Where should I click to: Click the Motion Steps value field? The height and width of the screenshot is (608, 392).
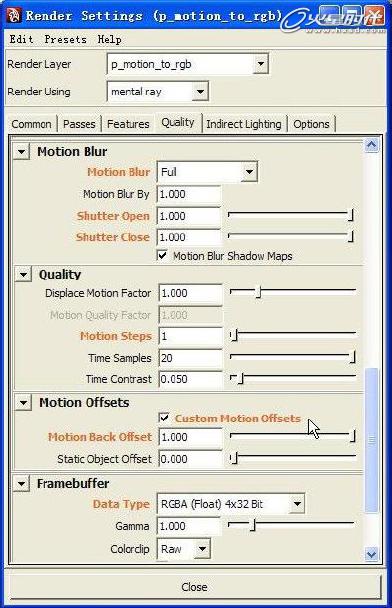190,336
